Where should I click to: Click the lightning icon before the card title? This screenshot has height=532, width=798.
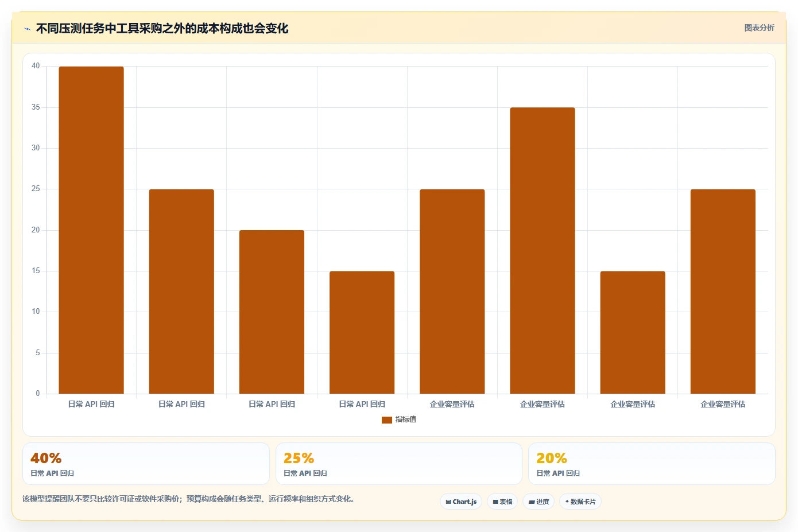tap(27, 29)
